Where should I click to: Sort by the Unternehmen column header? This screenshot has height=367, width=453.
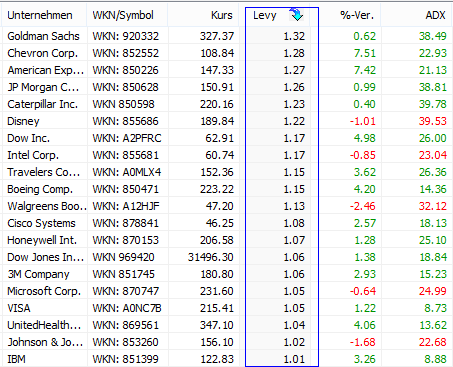click(40, 15)
